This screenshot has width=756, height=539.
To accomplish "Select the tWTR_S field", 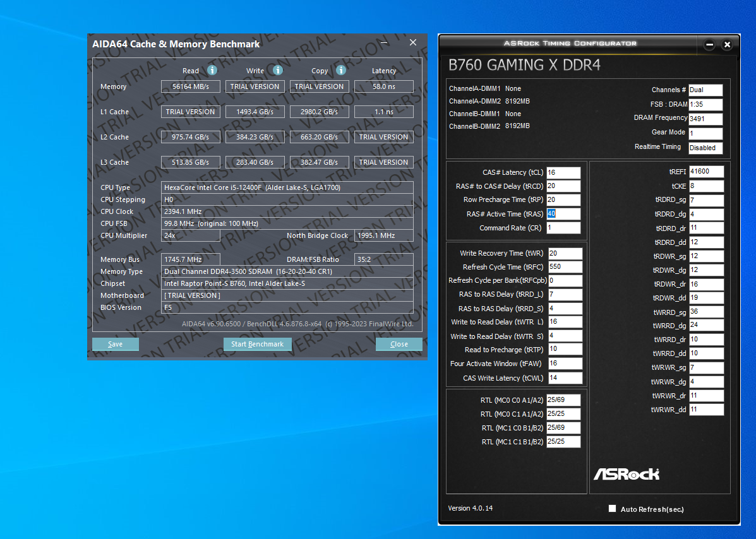I will [565, 336].
